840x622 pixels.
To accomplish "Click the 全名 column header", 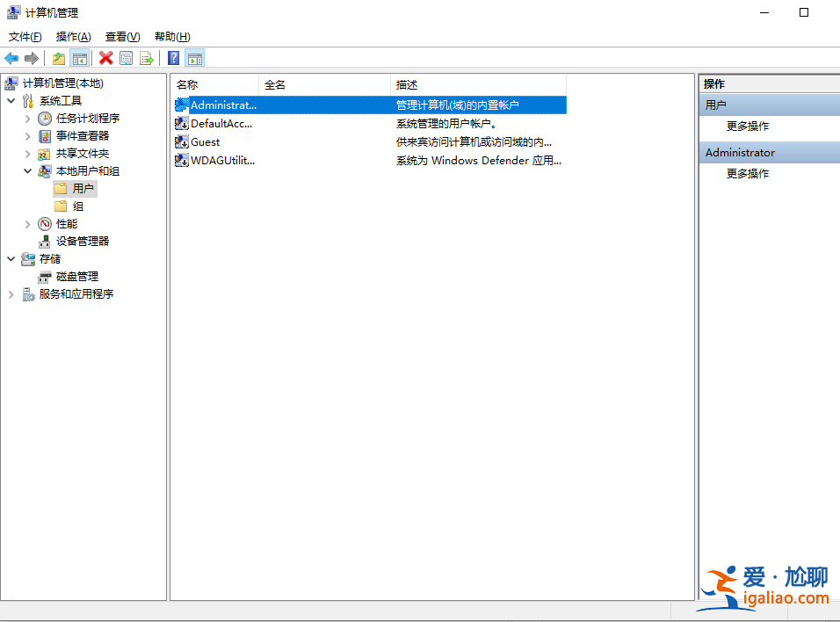I will (275, 83).
